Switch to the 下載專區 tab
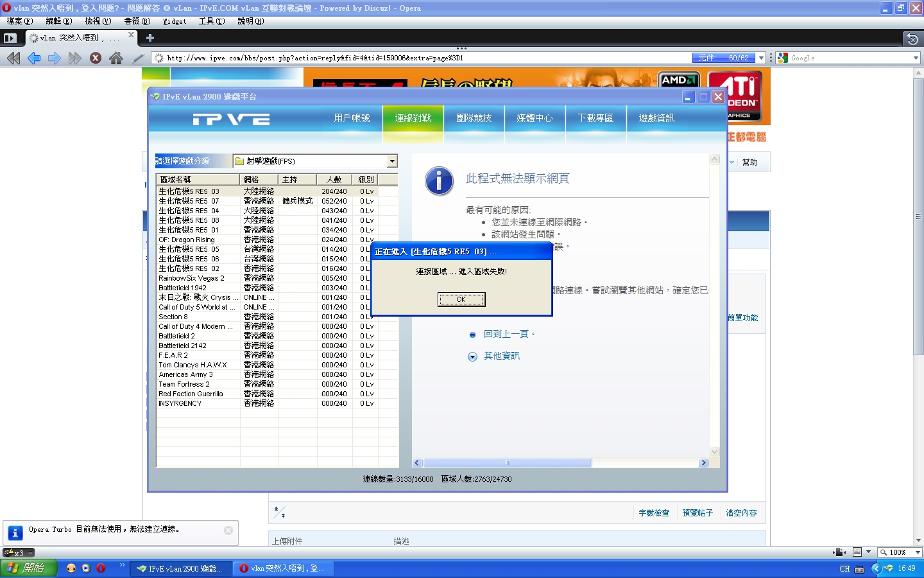This screenshot has width=924, height=578. pyautogui.click(x=596, y=118)
